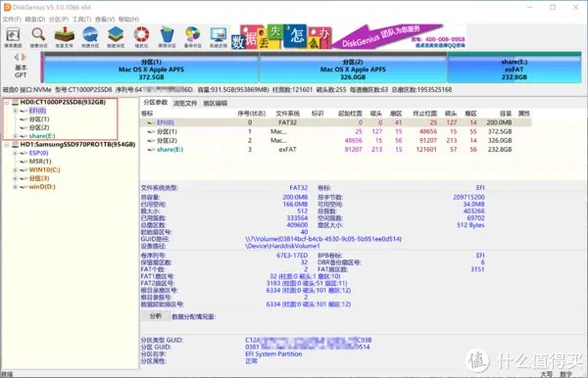
Task: Select 分区(2) in the left disk tree
Action: point(39,127)
